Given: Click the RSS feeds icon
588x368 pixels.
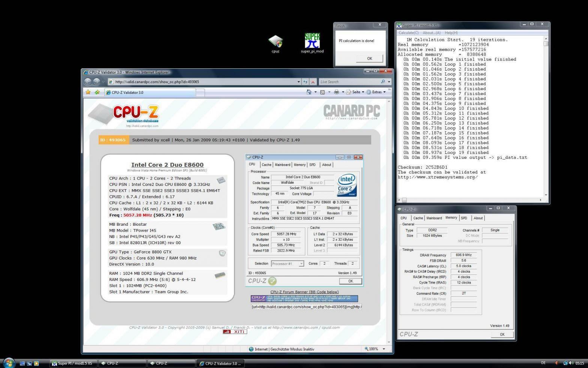Looking at the screenshot, I should click(x=322, y=92).
